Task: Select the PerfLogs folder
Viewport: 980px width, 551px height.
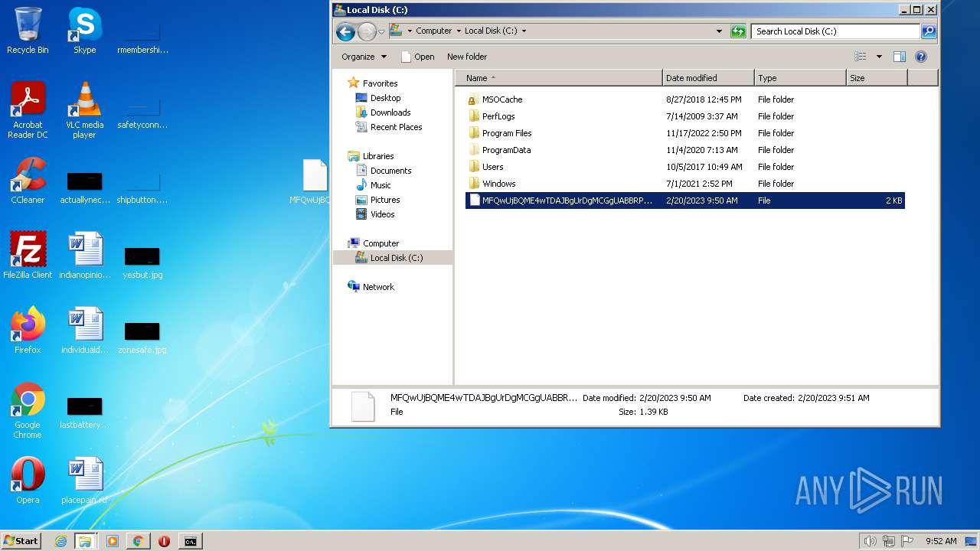Action: tap(685, 116)
